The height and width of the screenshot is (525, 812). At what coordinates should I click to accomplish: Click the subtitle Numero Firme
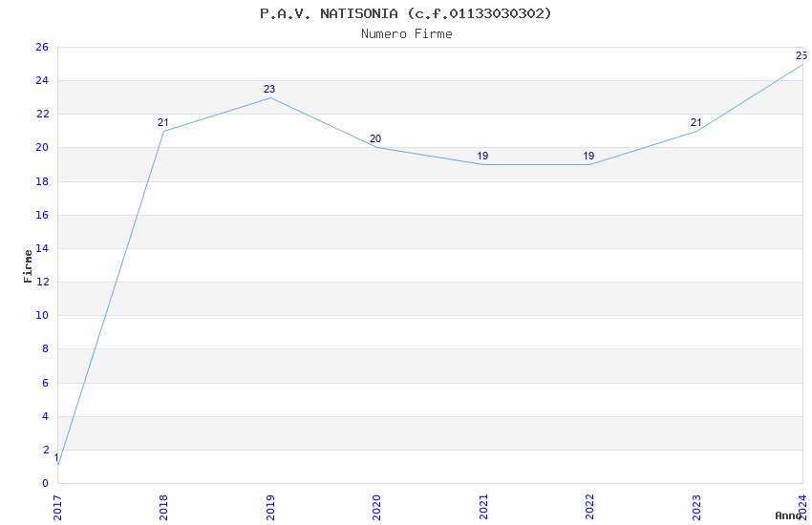[407, 34]
